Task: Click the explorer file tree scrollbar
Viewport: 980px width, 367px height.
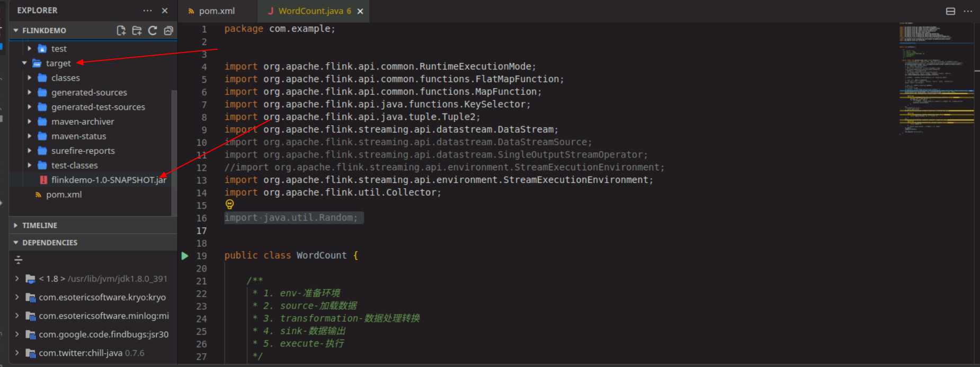Action: click(x=174, y=153)
